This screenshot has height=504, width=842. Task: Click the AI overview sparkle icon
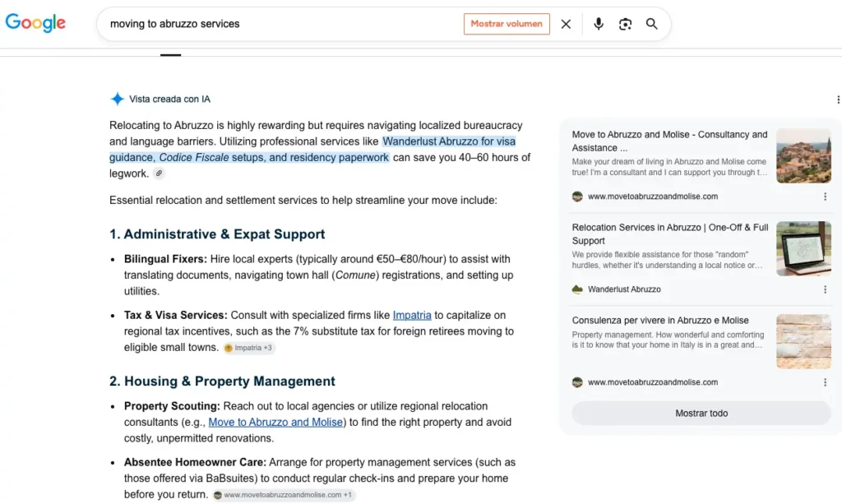point(117,99)
